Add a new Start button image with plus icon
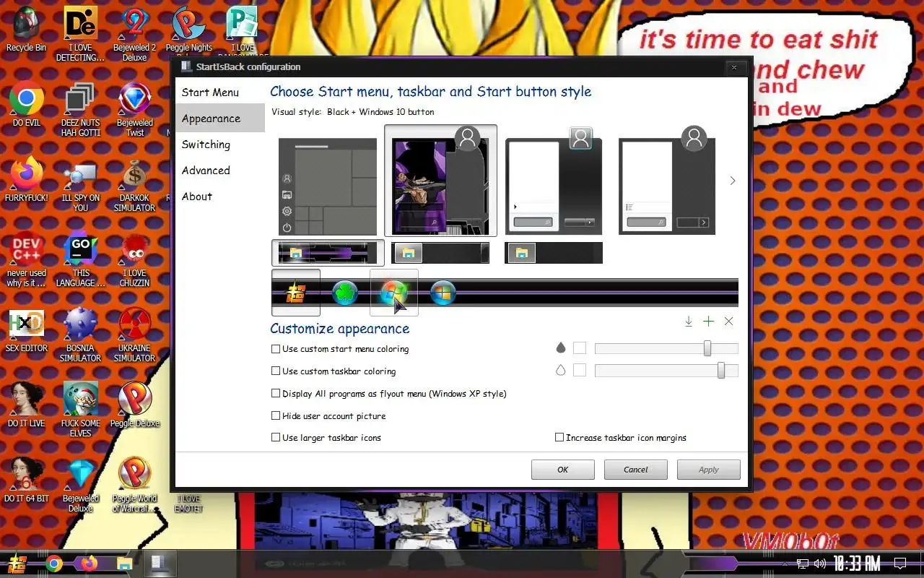Screen dimensions: 924x578 pos(709,322)
